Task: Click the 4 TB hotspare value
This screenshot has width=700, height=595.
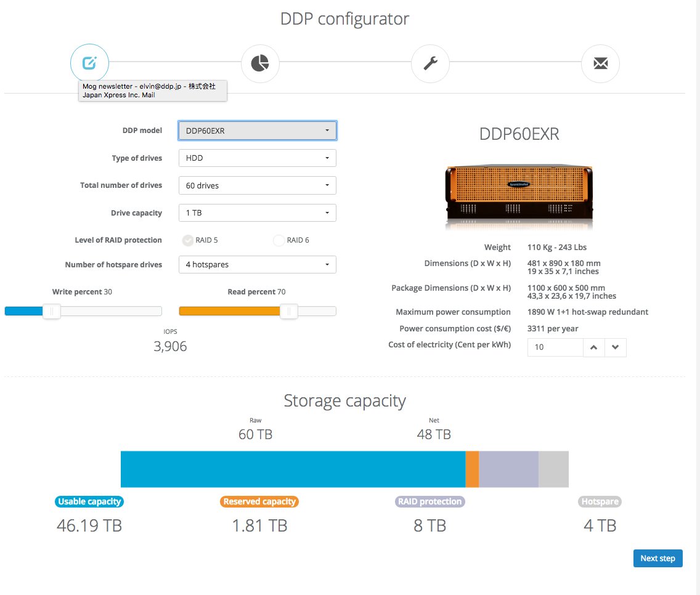Action: click(600, 526)
